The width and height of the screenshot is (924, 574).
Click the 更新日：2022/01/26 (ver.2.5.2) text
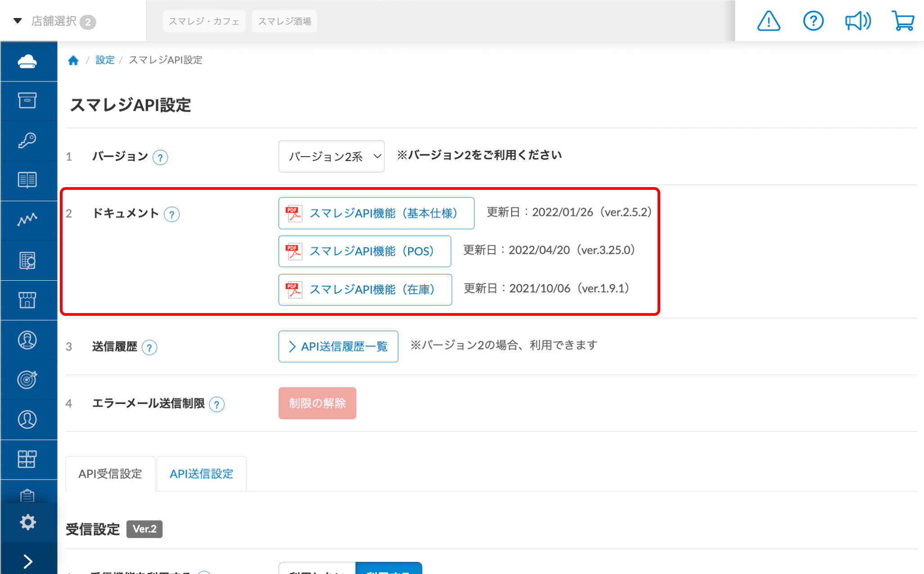coord(569,212)
